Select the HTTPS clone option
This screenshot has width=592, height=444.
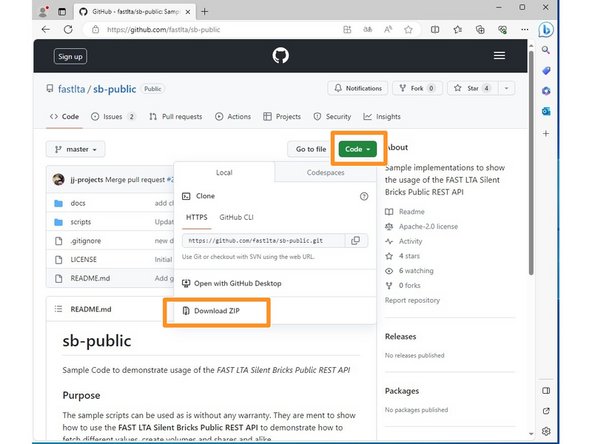[197, 217]
